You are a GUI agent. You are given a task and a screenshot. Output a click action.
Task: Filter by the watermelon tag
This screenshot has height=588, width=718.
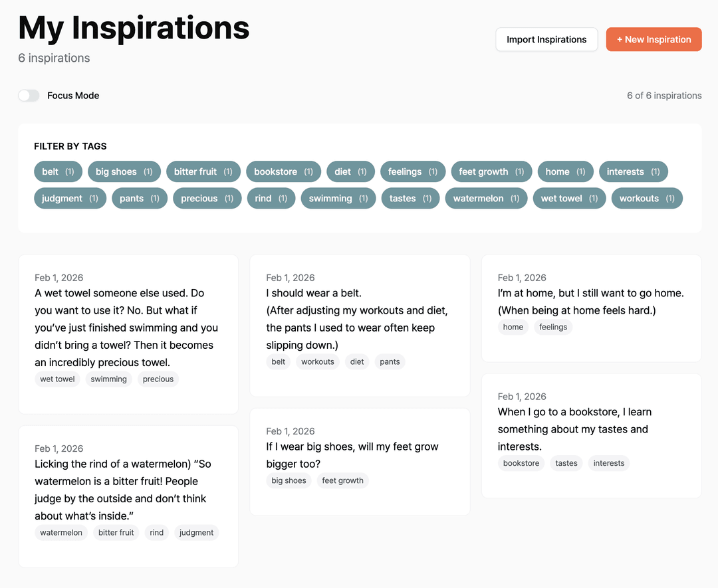click(x=486, y=198)
